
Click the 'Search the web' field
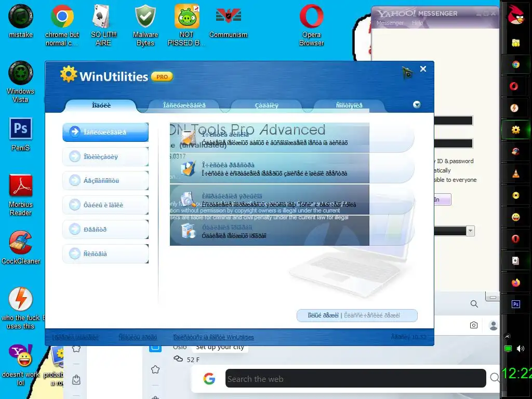[x=355, y=378]
